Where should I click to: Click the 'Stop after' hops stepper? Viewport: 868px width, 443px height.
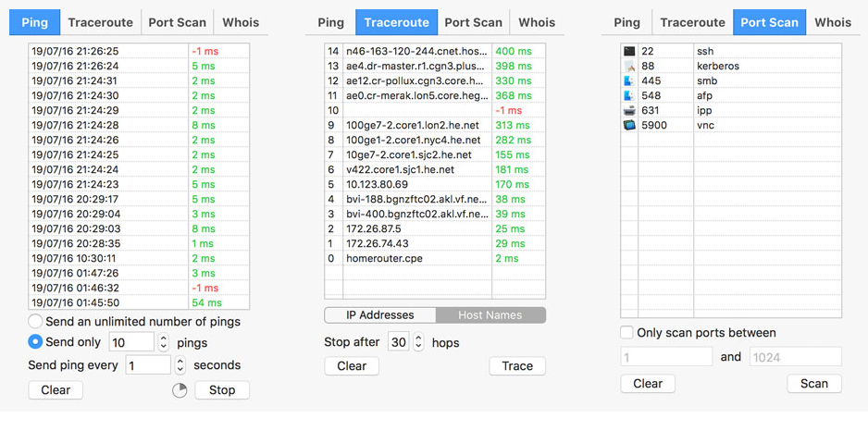coord(418,342)
